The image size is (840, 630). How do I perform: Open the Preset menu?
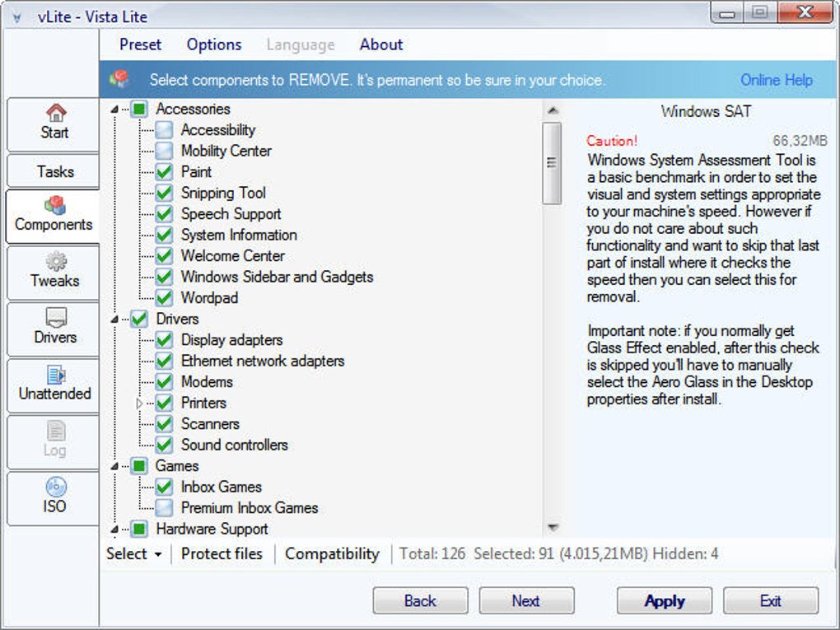click(140, 44)
